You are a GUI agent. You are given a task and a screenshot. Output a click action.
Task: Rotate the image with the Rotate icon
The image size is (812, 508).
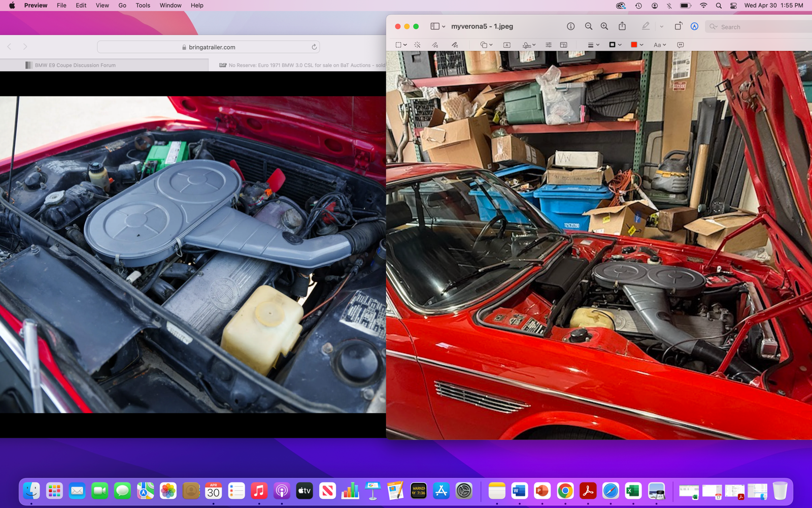coord(678,26)
